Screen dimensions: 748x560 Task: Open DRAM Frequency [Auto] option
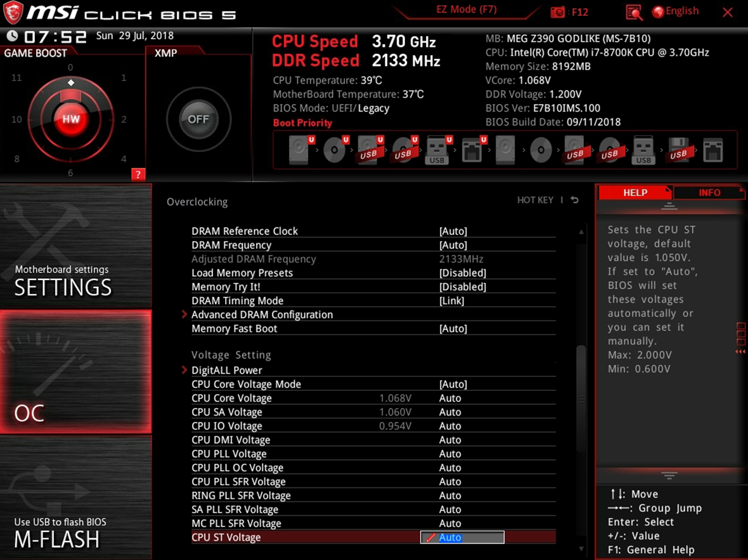(453, 245)
